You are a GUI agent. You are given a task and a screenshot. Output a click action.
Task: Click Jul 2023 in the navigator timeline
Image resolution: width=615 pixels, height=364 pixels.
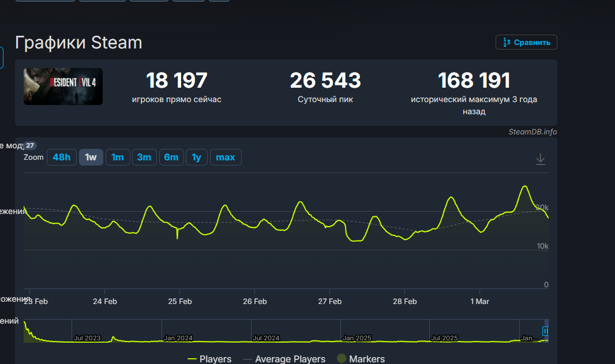(x=87, y=337)
